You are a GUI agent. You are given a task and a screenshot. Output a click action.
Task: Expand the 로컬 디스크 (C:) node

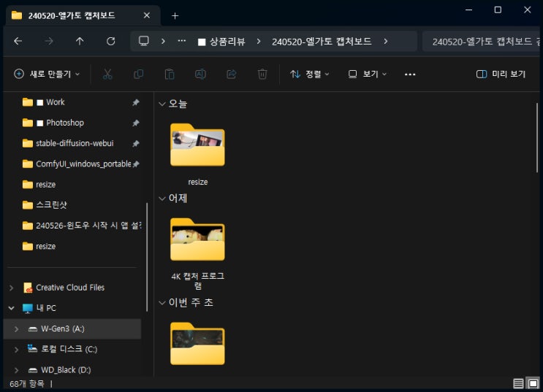[x=16, y=350]
